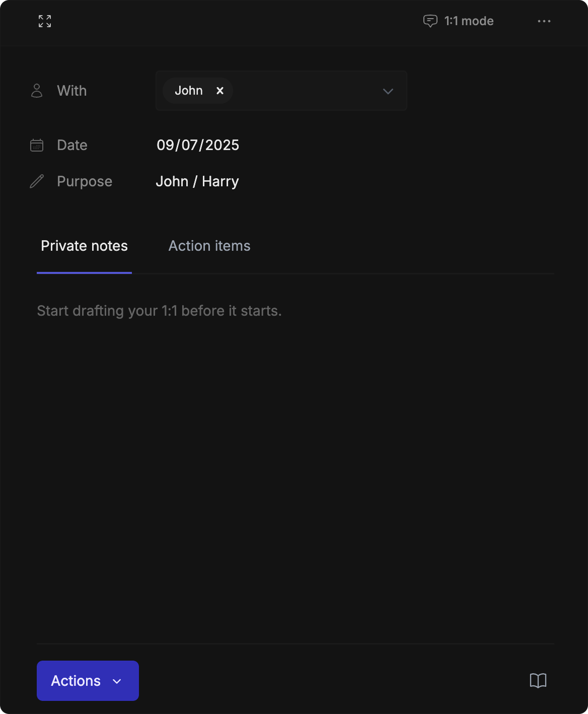This screenshot has width=588, height=714.
Task: Expand the With participants dropdown chevron
Action: (388, 91)
